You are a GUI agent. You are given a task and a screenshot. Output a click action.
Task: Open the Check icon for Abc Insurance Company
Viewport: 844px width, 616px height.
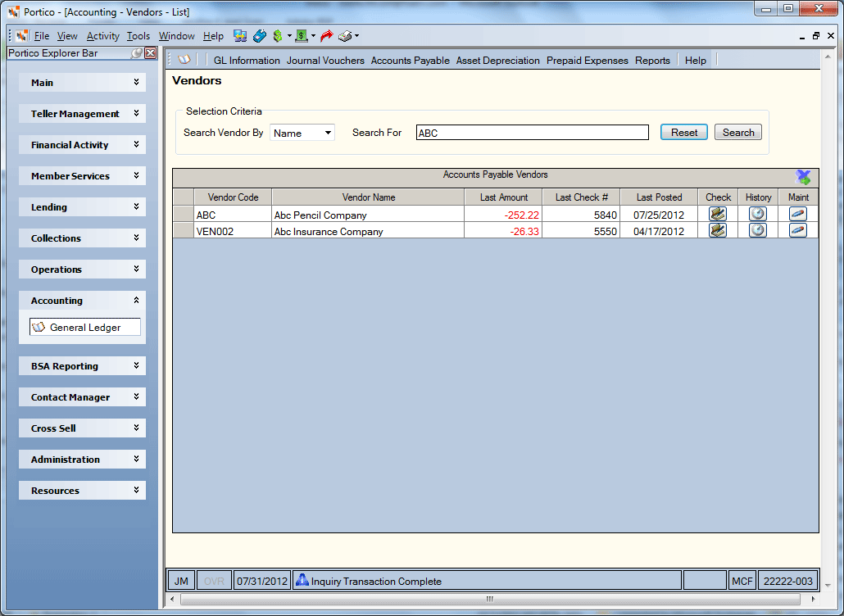point(718,231)
